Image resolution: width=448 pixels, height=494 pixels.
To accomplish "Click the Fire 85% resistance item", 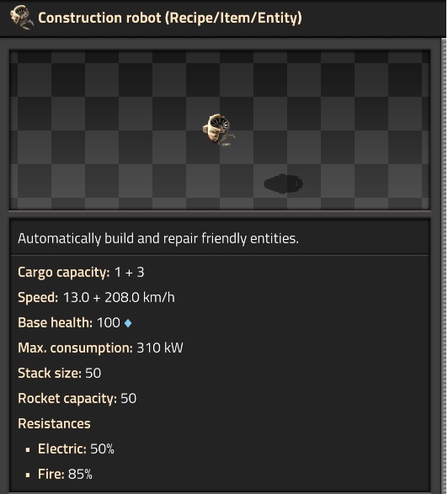I will pyautogui.click(x=65, y=474).
